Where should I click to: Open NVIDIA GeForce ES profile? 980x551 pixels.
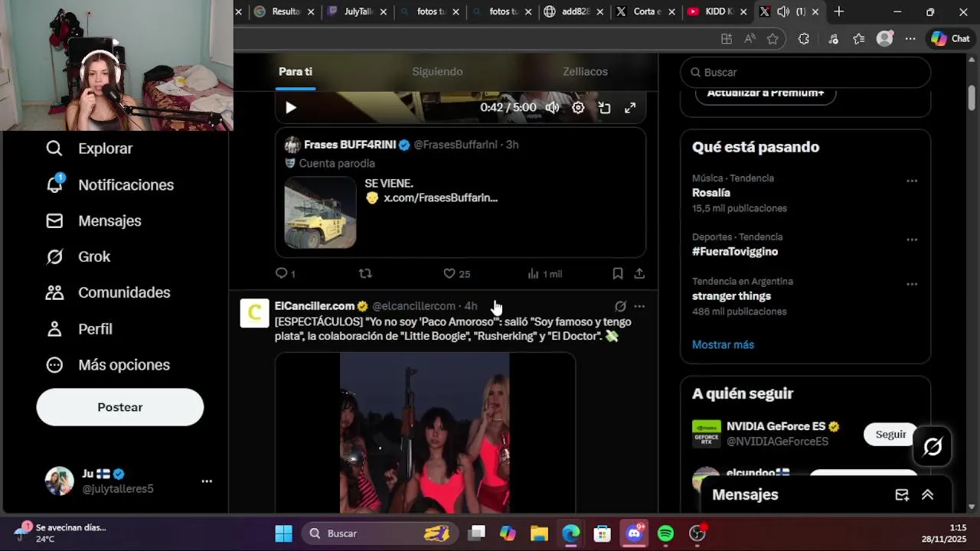(776, 427)
